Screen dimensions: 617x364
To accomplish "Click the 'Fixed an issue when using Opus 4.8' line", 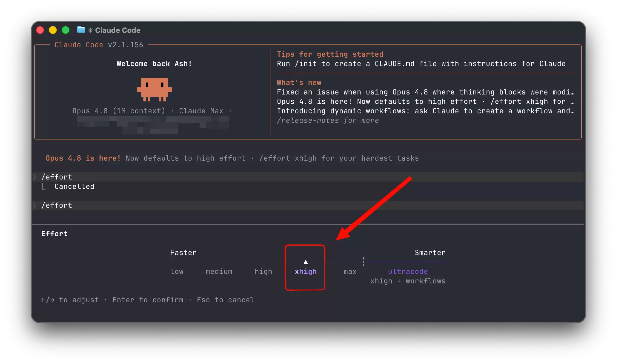I will [426, 92].
